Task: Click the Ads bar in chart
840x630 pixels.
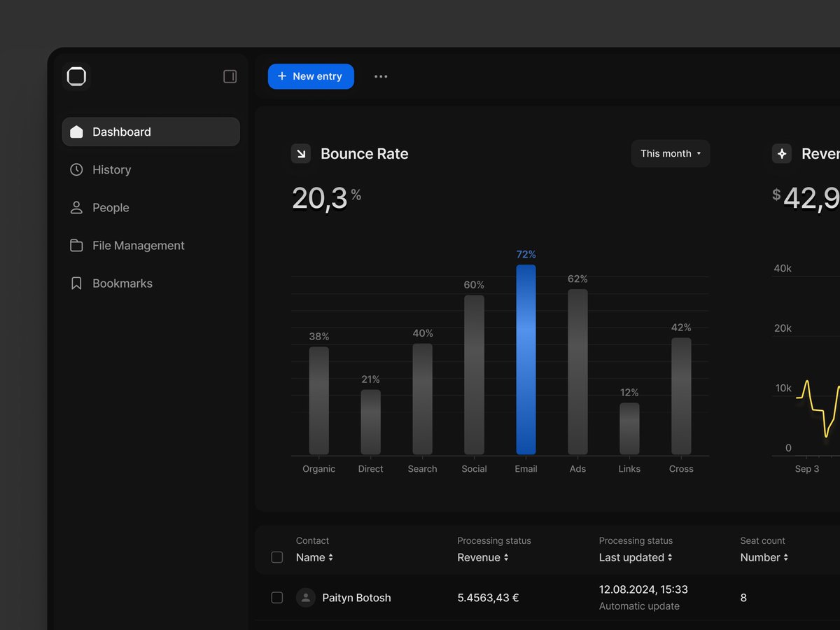Action: [577, 372]
